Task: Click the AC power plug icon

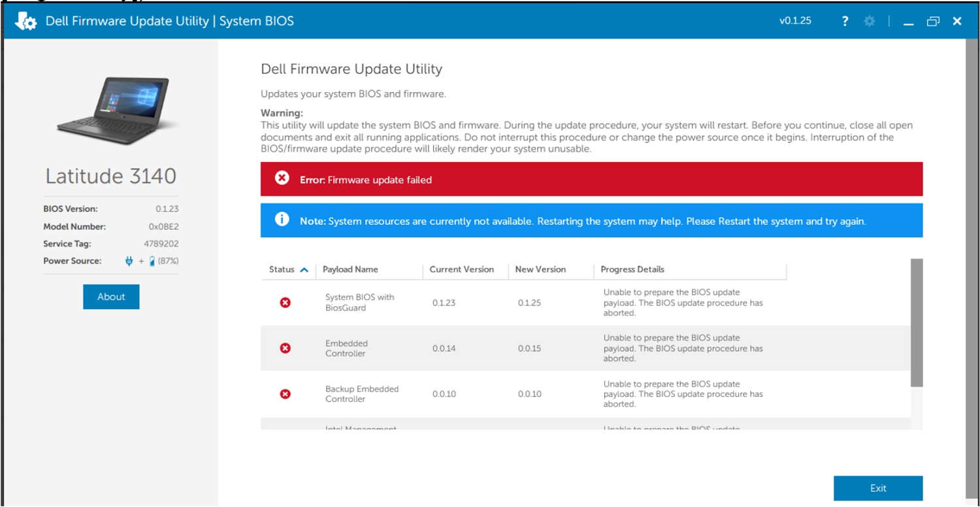Action: 129,261
